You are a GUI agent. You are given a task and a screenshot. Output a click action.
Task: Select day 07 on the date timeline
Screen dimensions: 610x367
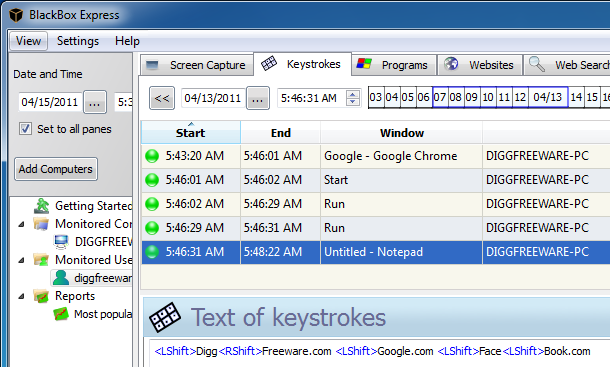coord(440,97)
